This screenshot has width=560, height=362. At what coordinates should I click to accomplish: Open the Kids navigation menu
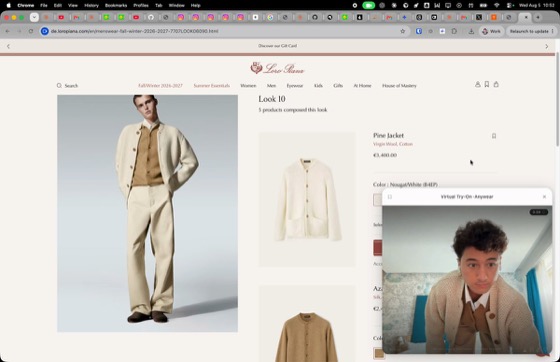tap(318, 86)
